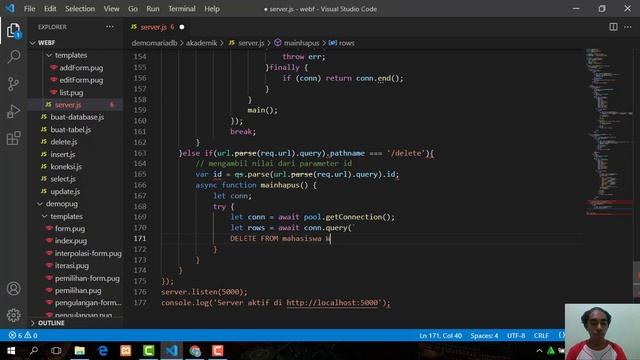This screenshot has height=360, width=640.
Task: Open the Manage gear icon
Action: click(x=13, y=315)
